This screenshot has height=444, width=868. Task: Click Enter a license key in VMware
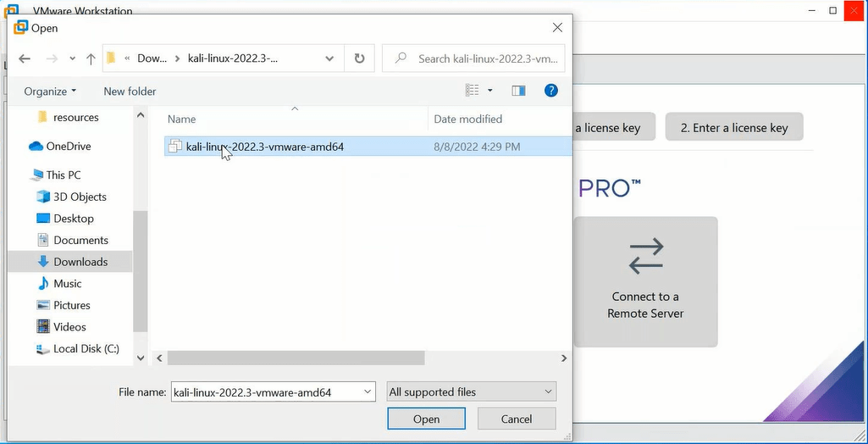coord(734,128)
